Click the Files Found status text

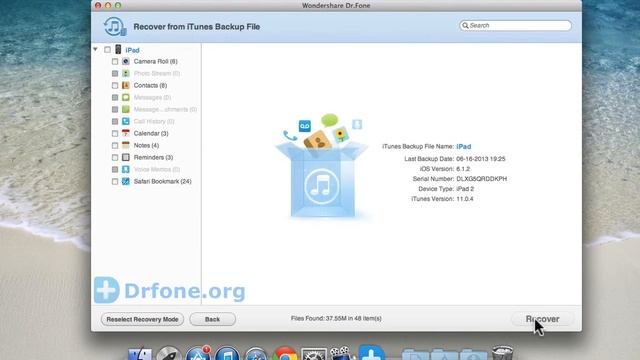tap(336, 318)
